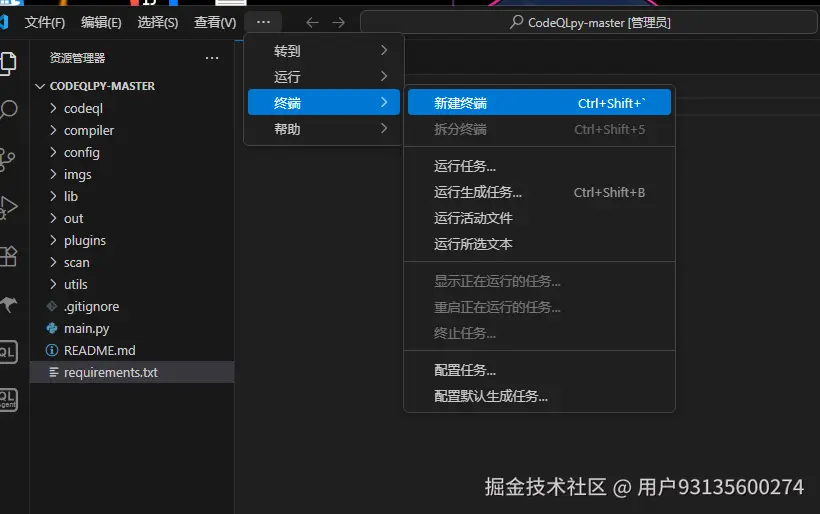Open the 转到 submenu
This screenshot has height=514, width=820.
[324, 51]
